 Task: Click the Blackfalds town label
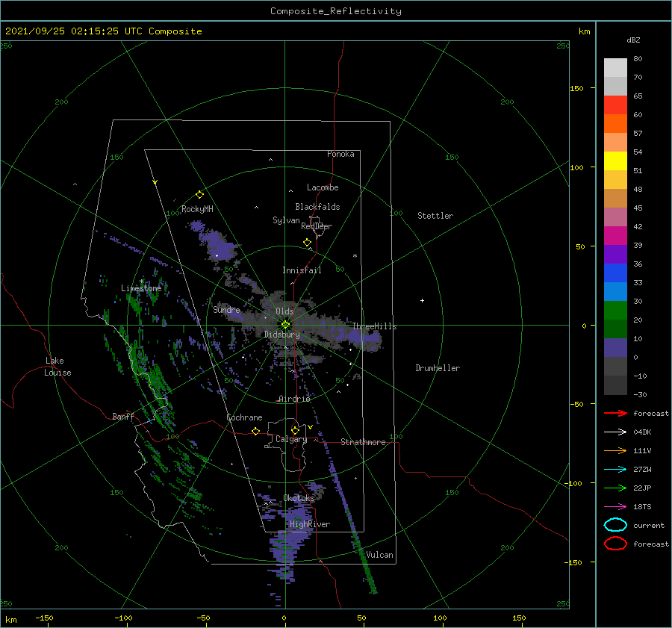tap(317, 207)
